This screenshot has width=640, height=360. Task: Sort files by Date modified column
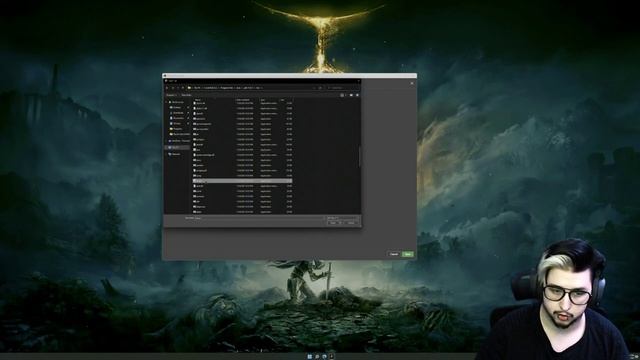(x=243, y=100)
